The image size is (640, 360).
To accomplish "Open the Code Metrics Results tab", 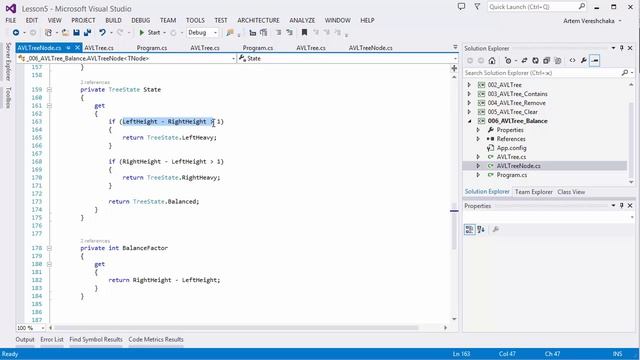I will point(156,340).
